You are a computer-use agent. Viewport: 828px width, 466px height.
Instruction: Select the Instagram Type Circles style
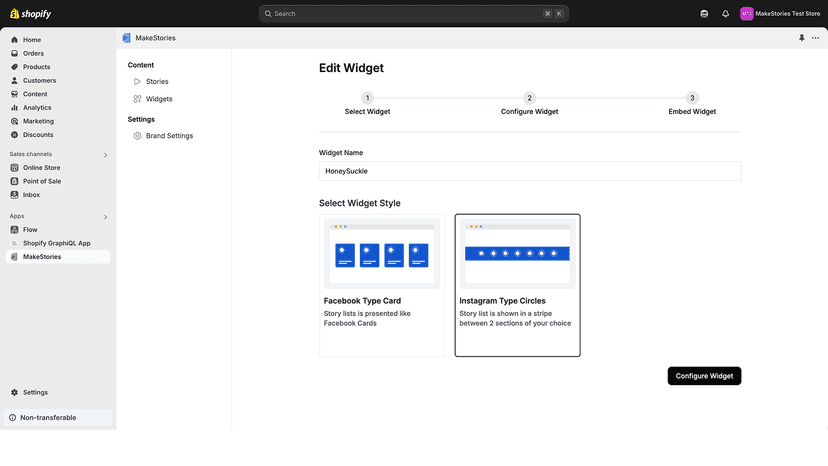point(518,285)
